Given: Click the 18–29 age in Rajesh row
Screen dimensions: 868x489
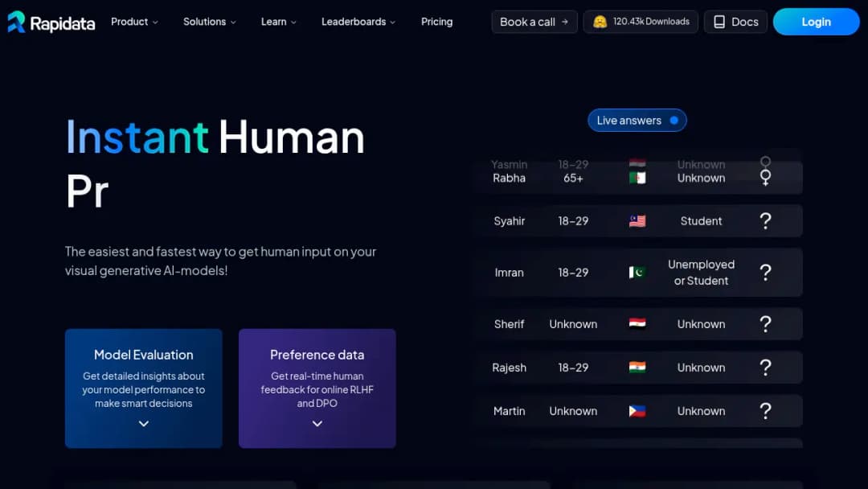Looking at the screenshot, I should tap(573, 368).
